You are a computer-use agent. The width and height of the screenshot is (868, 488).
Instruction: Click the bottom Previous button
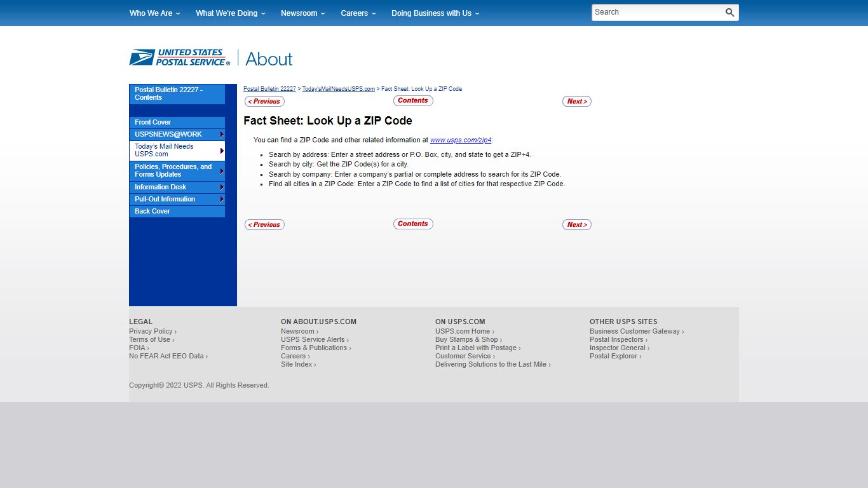264,225
